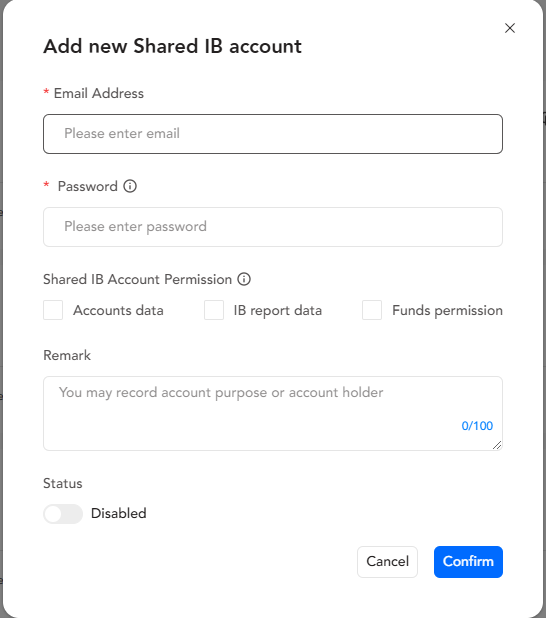Click the info icon beside Password
The height and width of the screenshot is (618, 546).
(130, 186)
